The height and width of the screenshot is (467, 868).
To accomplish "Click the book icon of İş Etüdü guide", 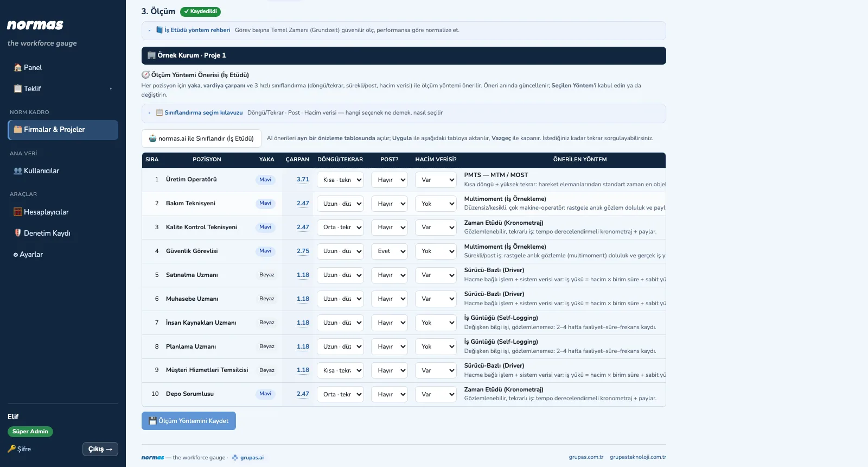I will (x=159, y=30).
